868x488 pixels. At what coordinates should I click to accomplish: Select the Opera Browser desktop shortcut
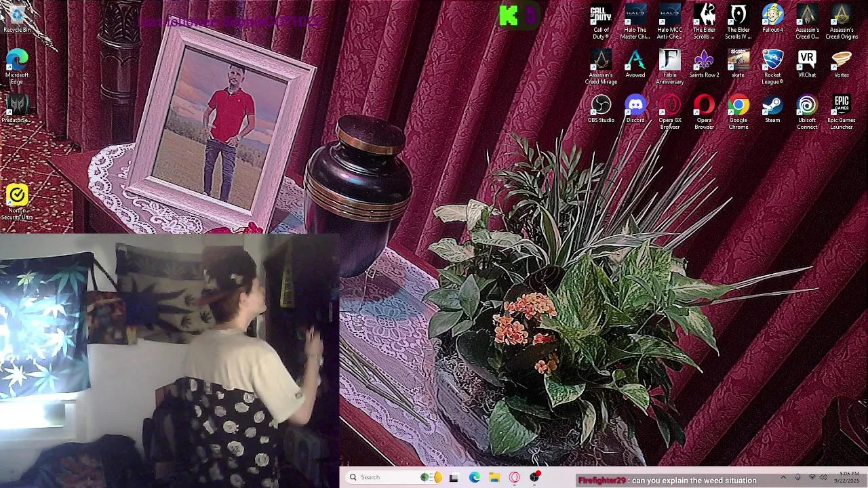click(704, 113)
